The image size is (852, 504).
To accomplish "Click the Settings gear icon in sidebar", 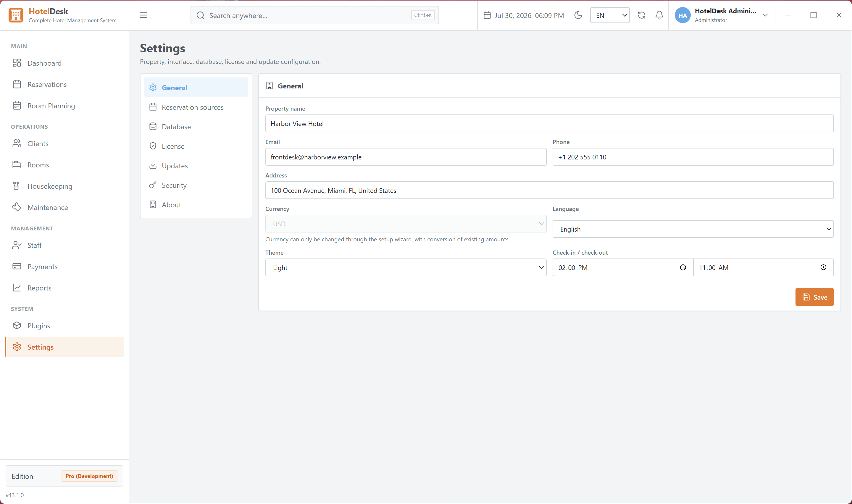I will click(x=17, y=347).
